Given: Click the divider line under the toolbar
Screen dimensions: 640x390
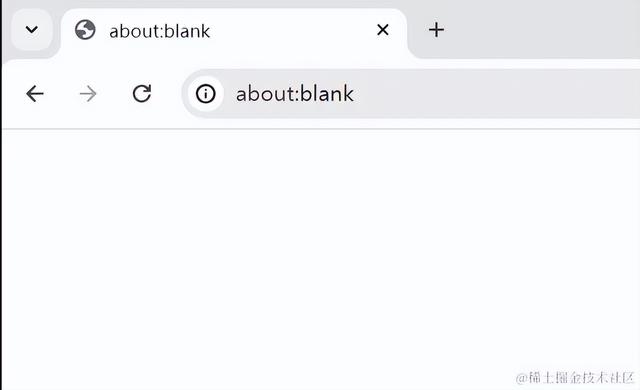Looking at the screenshot, I should tap(321, 129).
